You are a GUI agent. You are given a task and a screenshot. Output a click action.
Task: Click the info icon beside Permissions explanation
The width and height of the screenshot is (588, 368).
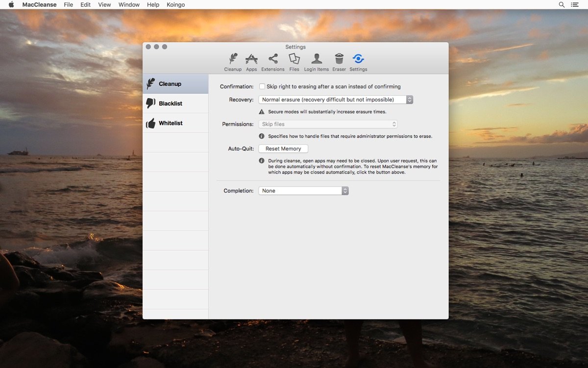tap(263, 136)
